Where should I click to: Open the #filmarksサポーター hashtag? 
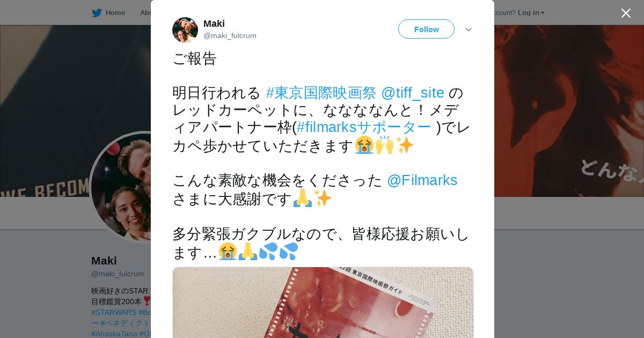364,127
